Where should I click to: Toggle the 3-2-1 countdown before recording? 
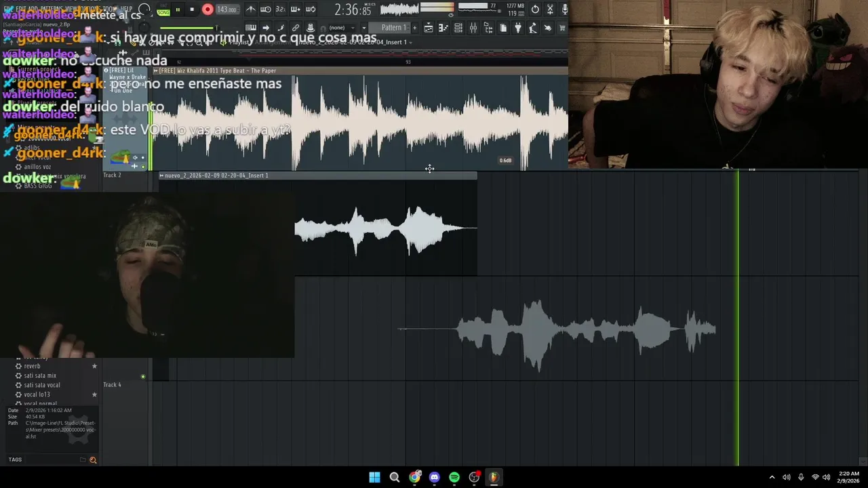281,9
